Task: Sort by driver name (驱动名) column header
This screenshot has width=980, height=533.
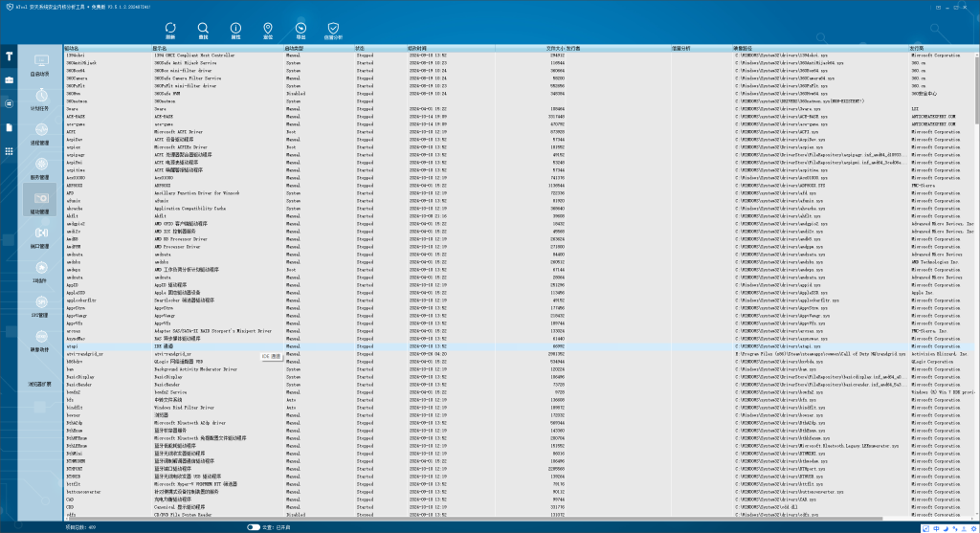Action: [x=73, y=47]
